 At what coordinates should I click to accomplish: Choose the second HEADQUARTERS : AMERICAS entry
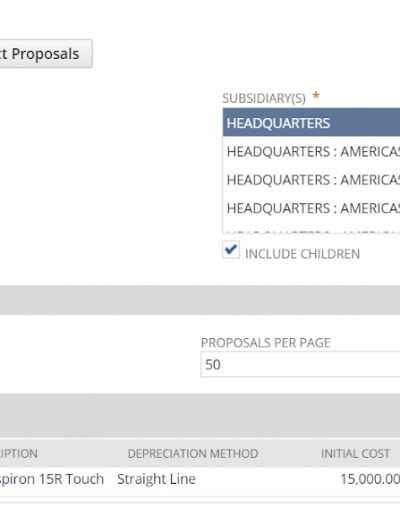click(x=312, y=180)
